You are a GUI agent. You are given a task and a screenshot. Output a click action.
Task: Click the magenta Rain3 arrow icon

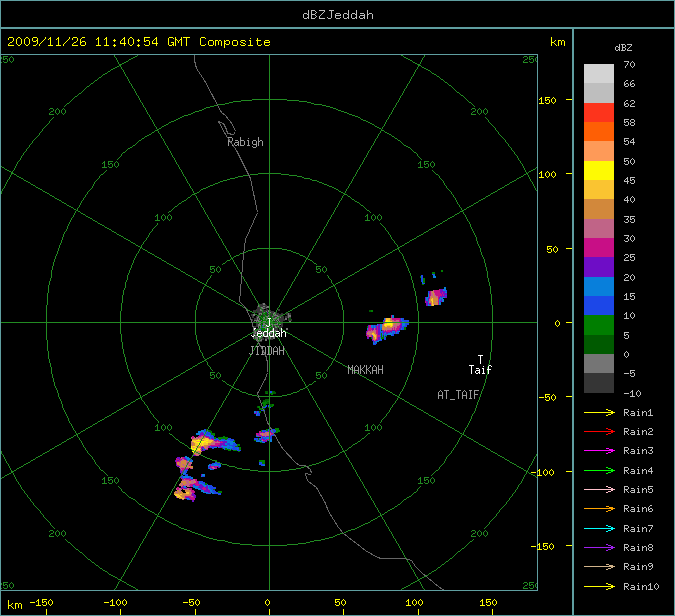(x=599, y=451)
